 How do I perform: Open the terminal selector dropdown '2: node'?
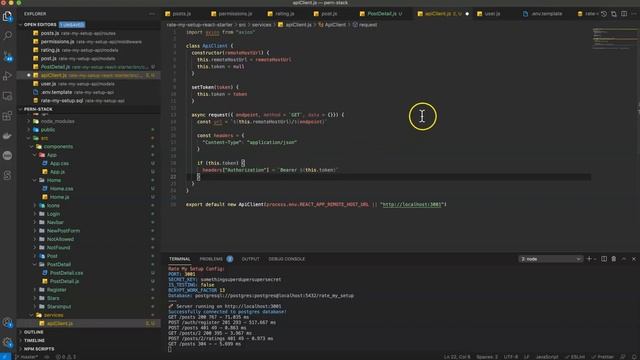(550, 259)
